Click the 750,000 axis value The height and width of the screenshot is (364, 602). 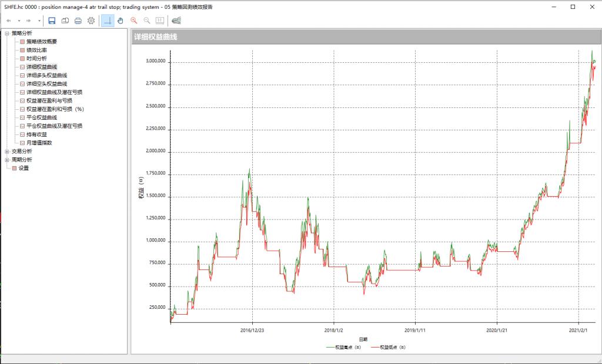coord(158,263)
